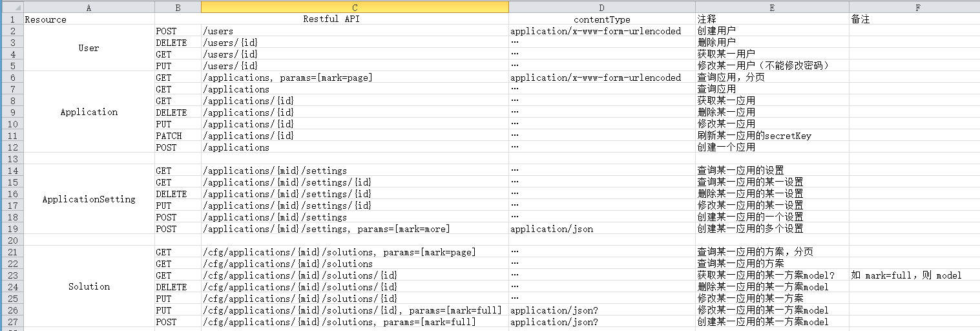Select the highlighted column C header
This screenshot has height=331, width=980.
click(355, 7)
